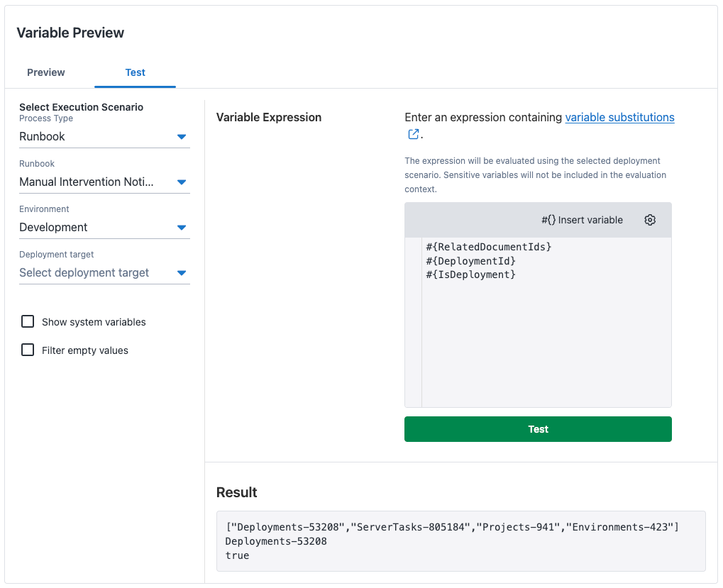Click the Result heading
The height and width of the screenshot is (588, 723).
[x=236, y=492]
